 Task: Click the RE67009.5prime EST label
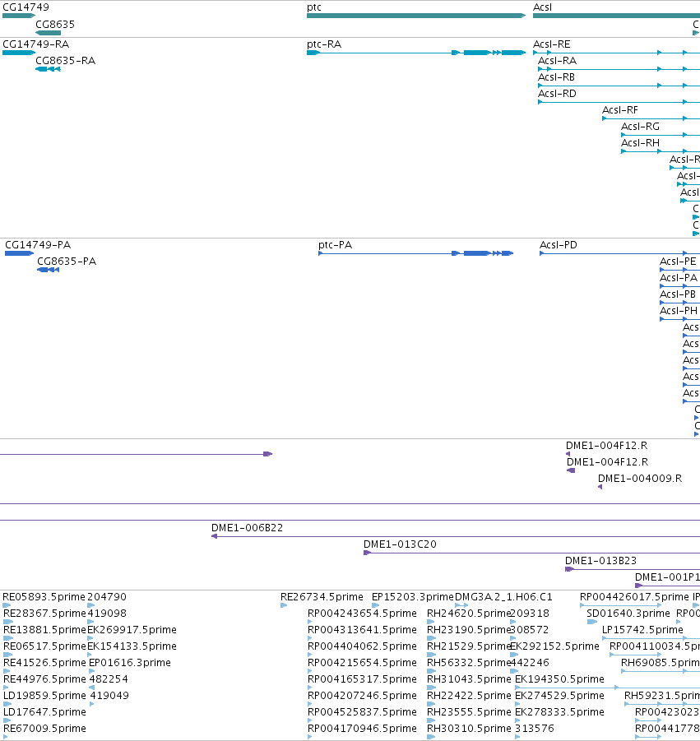click(x=44, y=729)
